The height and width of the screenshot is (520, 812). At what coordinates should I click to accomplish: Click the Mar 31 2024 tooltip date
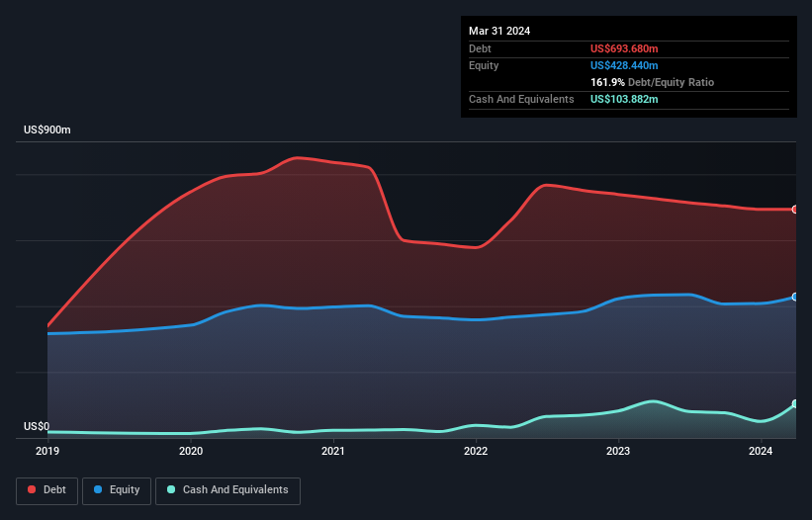pyautogui.click(x=499, y=31)
